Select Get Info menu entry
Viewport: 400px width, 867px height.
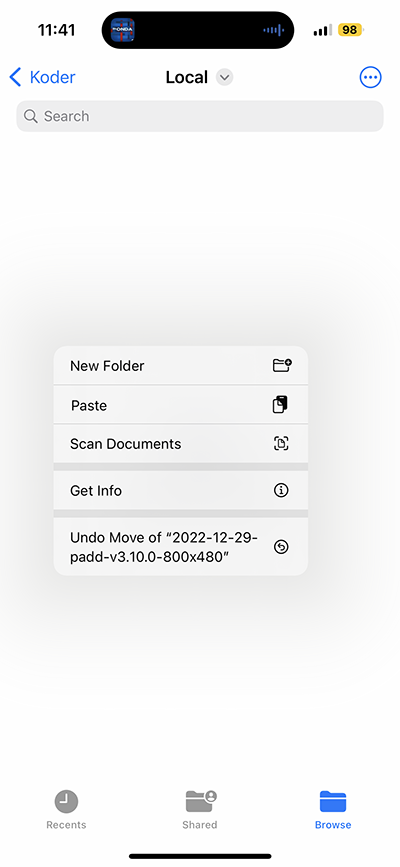click(180, 490)
